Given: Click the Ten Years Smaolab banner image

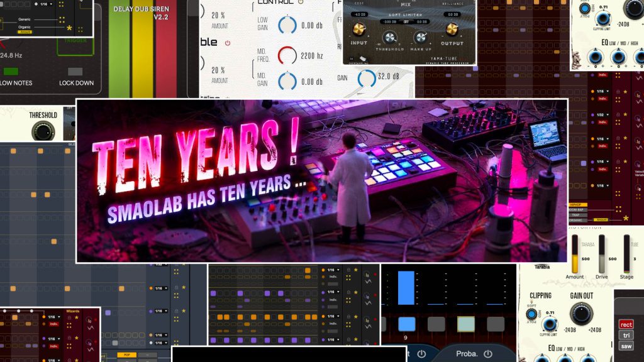Looking at the screenshot, I should pos(322,180).
